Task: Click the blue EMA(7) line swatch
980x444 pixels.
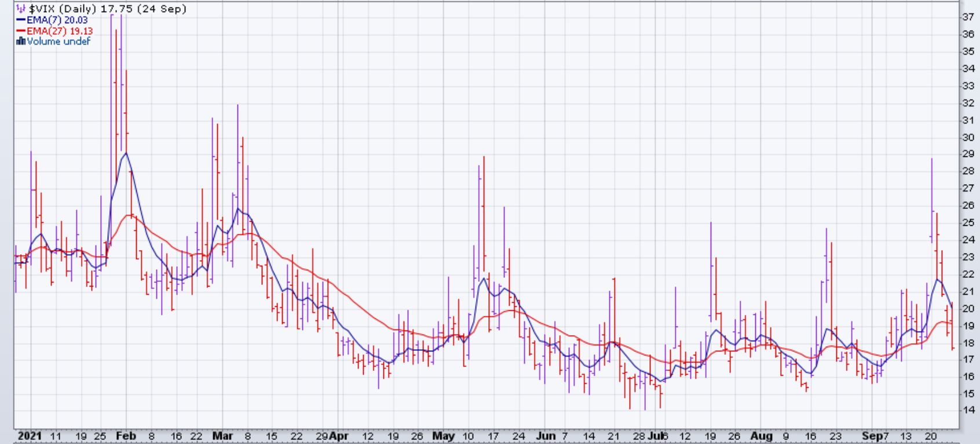Action: (21, 20)
